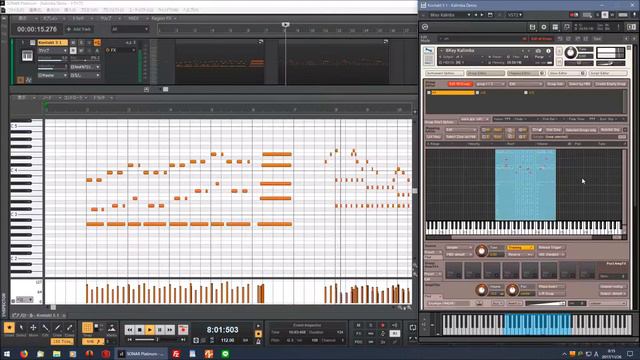This screenshot has height=360, width=640.
Task: Open the VST2 dropdown in Kontakt window
Action: tap(515, 15)
